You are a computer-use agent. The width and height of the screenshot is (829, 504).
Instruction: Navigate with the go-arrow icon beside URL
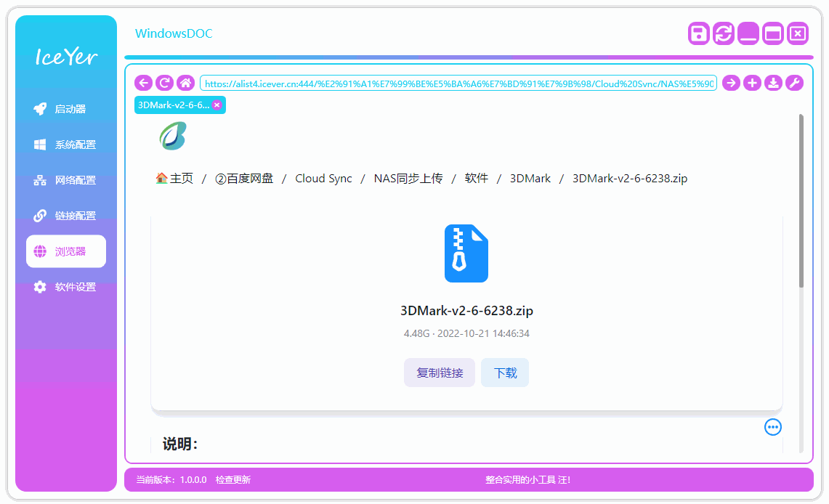731,83
